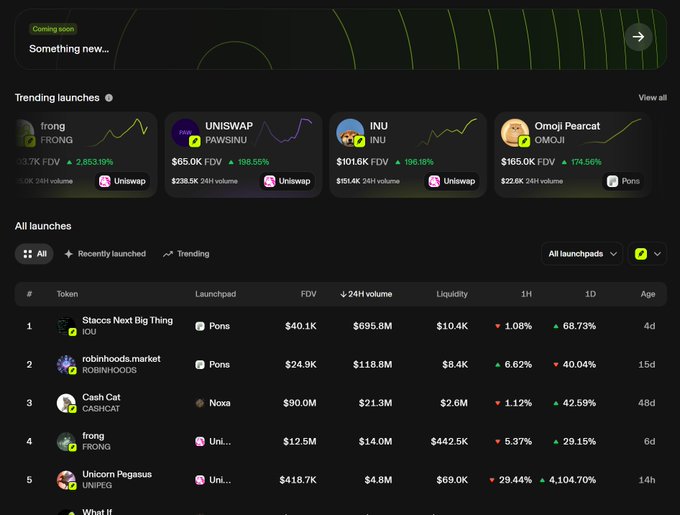Click the Something new banner text
The height and width of the screenshot is (515, 680).
[69, 49]
